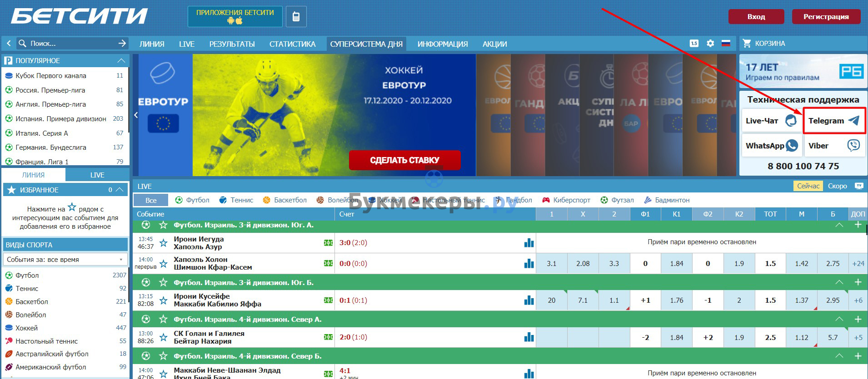Open site settings gear icon

tap(710, 44)
